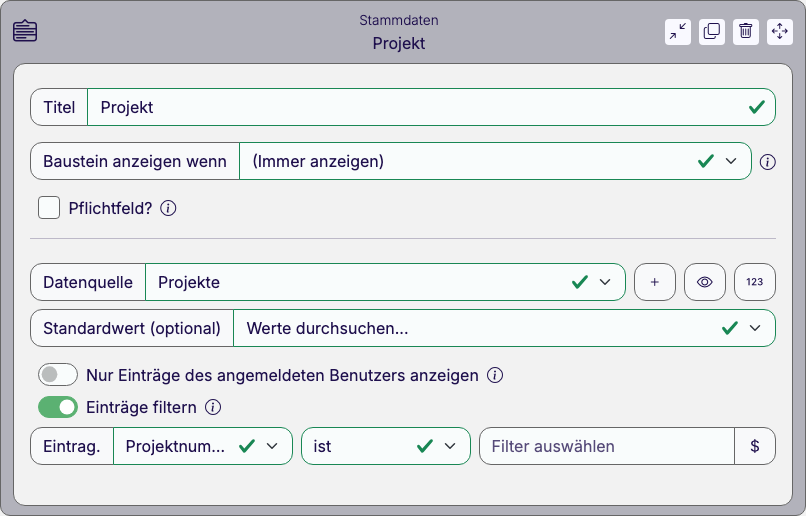The height and width of the screenshot is (516, 806).
Task: Click the Filter auswählen input field
Action: point(607,446)
